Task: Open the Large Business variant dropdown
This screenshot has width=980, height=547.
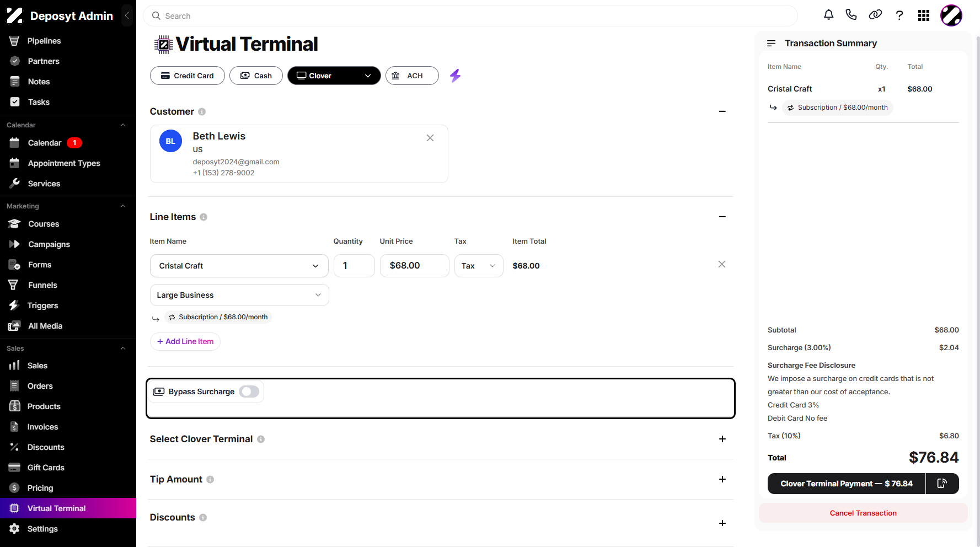Action: [239, 295]
